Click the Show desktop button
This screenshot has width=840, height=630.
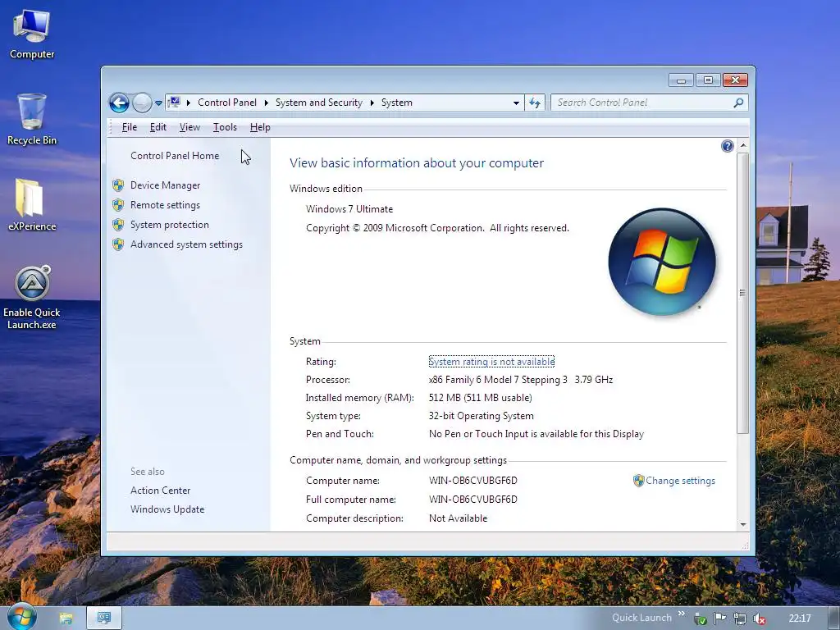point(835,619)
